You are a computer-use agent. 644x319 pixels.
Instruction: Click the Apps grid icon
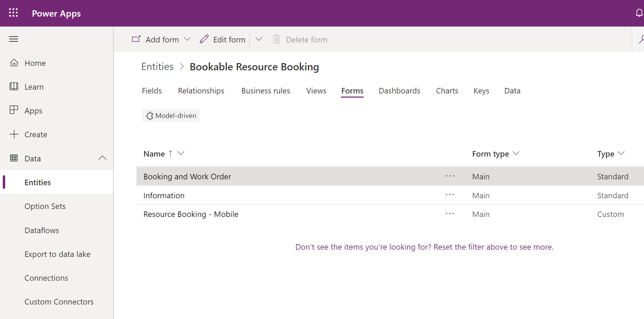point(14,110)
